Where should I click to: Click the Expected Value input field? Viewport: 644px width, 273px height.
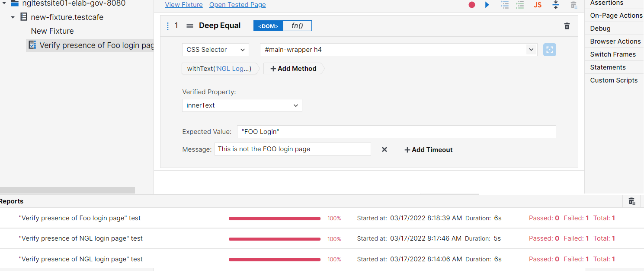point(396,132)
